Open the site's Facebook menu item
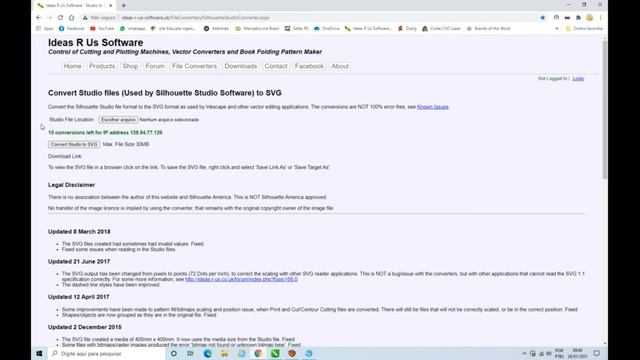 click(309, 66)
